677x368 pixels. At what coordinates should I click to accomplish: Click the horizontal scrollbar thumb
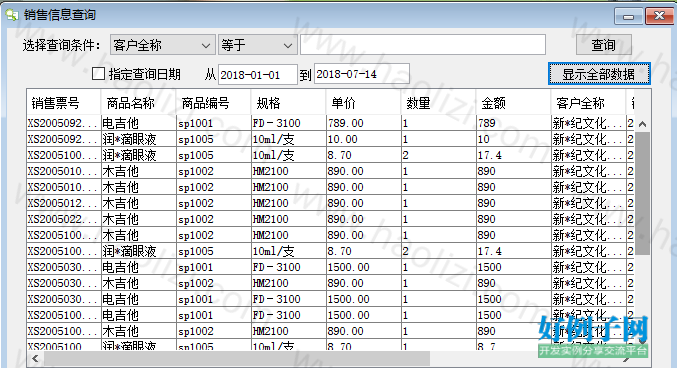click(237, 358)
